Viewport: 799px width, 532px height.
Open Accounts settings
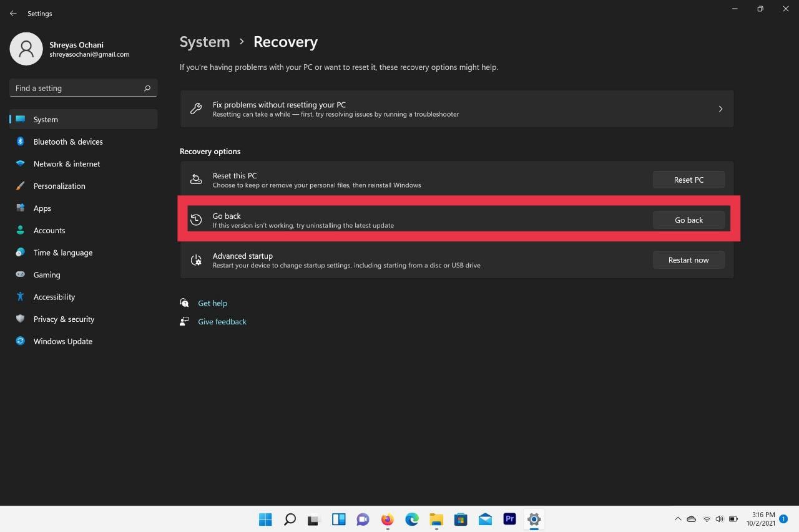[x=84, y=230]
